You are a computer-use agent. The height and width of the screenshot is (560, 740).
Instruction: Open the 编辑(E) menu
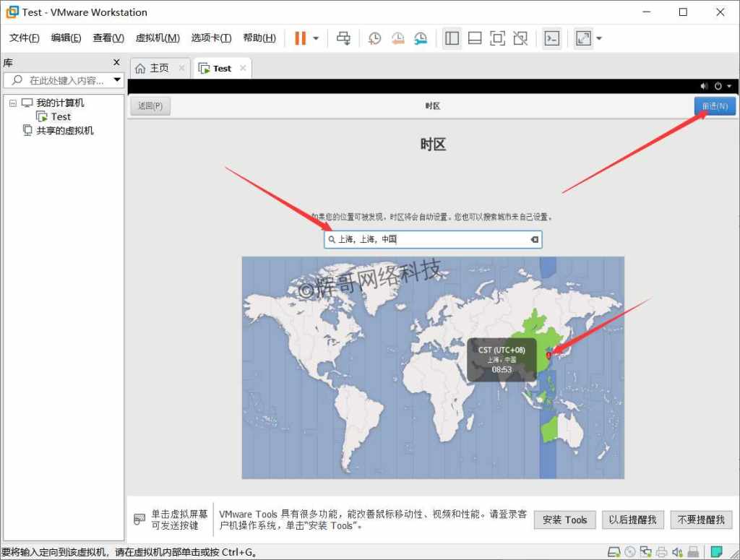pyautogui.click(x=66, y=38)
